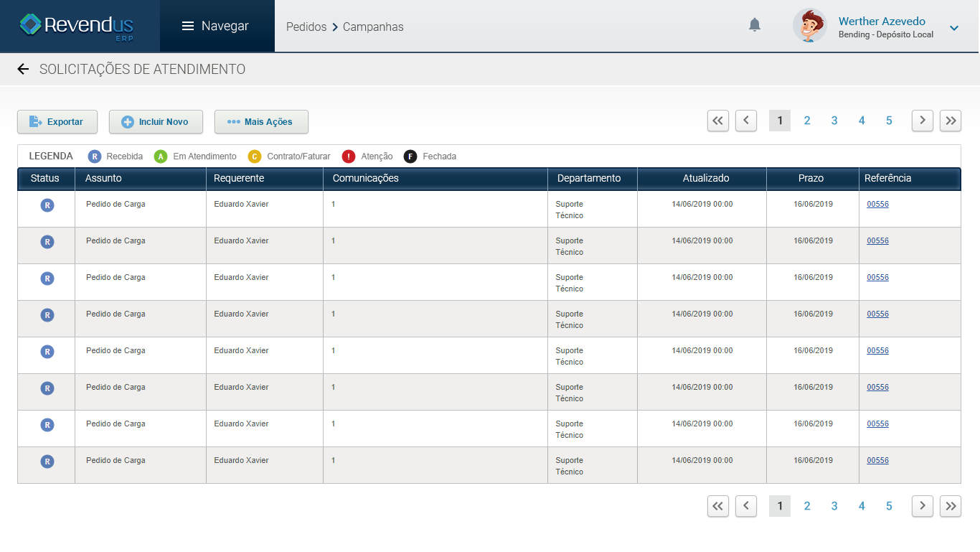The height and width of the screenshot is (552, 980).
Task: Expand the user account dropdown chevron
Action: [953, 28]
